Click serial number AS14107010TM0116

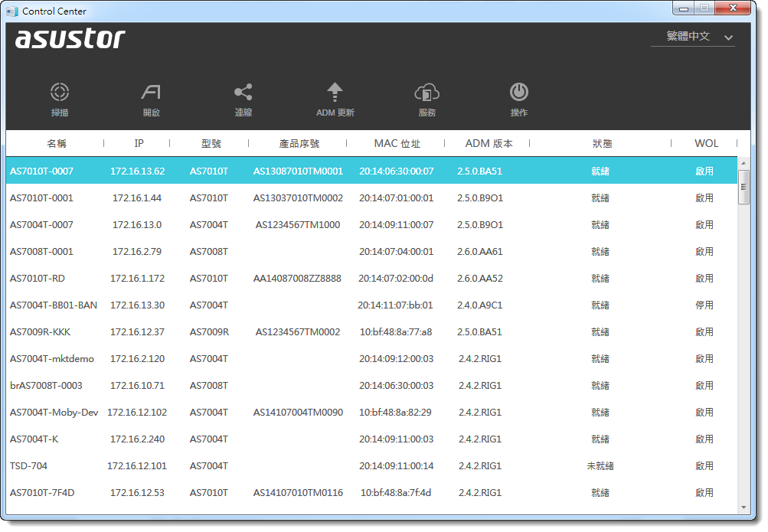pyautogui.click(x=298, y=492)
